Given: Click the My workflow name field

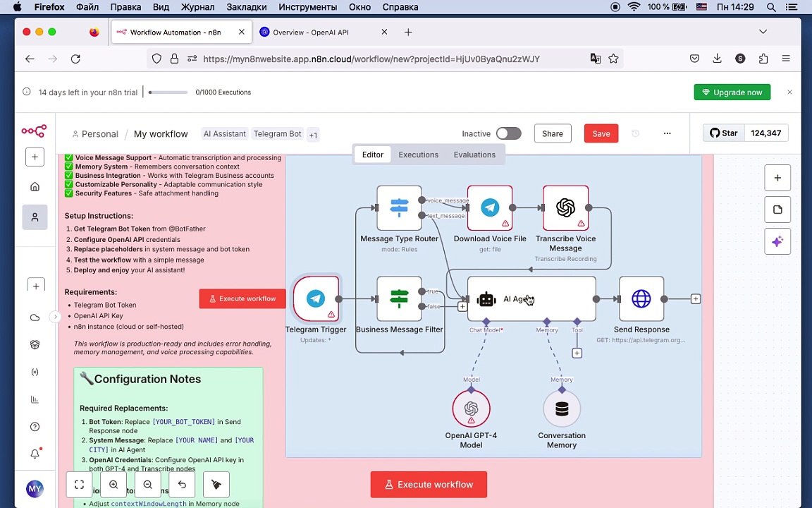Looking at the screenshot, I should coord(161,134).
